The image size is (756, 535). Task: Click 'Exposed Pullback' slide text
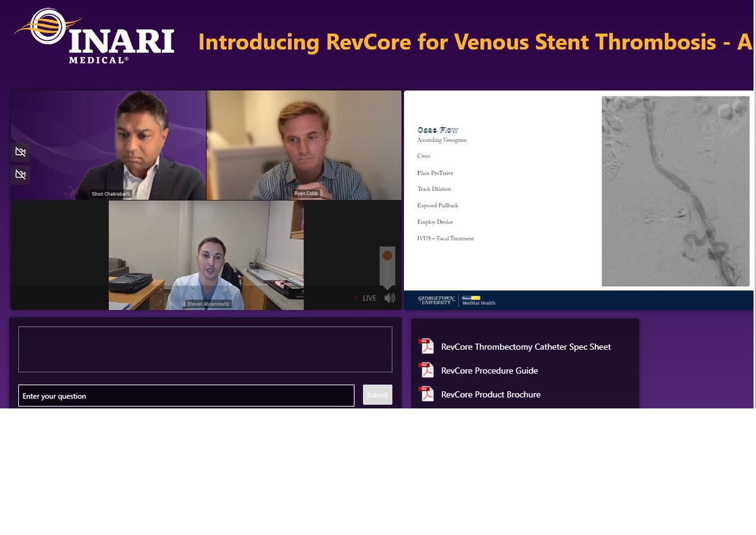pos(437,205)
